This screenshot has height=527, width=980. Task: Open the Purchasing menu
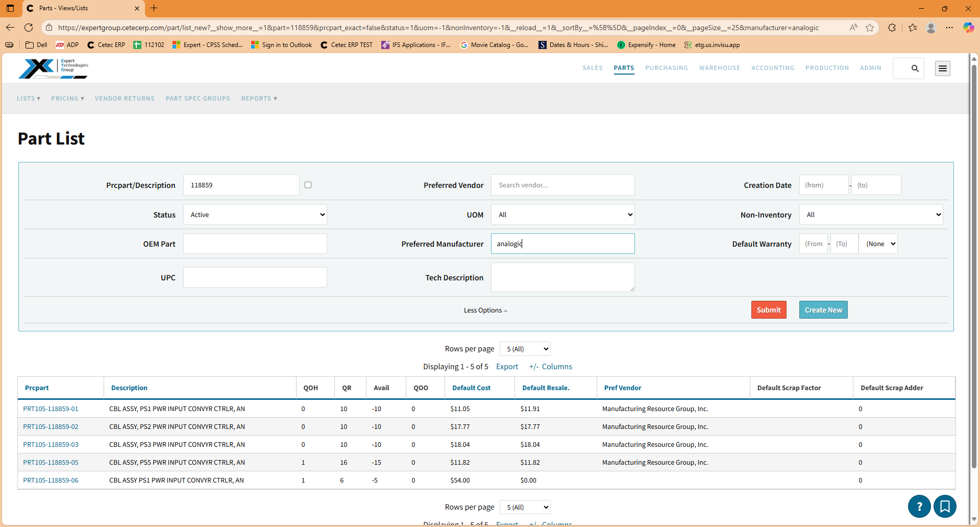click(666, 68)
